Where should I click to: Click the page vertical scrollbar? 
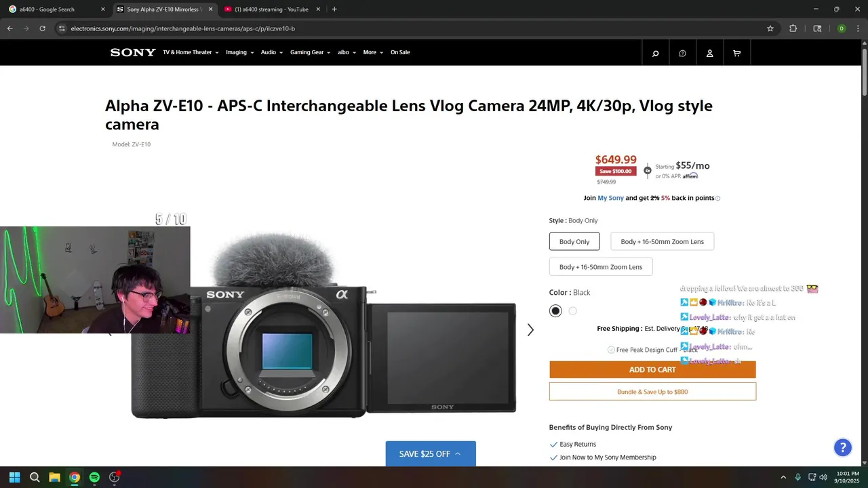865,71
